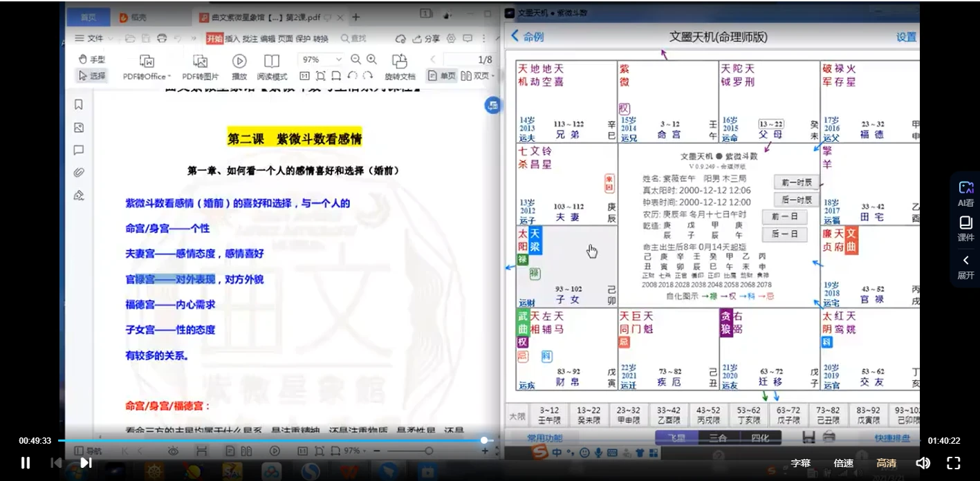Switch to 阅读模式 reading mode

tap(272, 68)
